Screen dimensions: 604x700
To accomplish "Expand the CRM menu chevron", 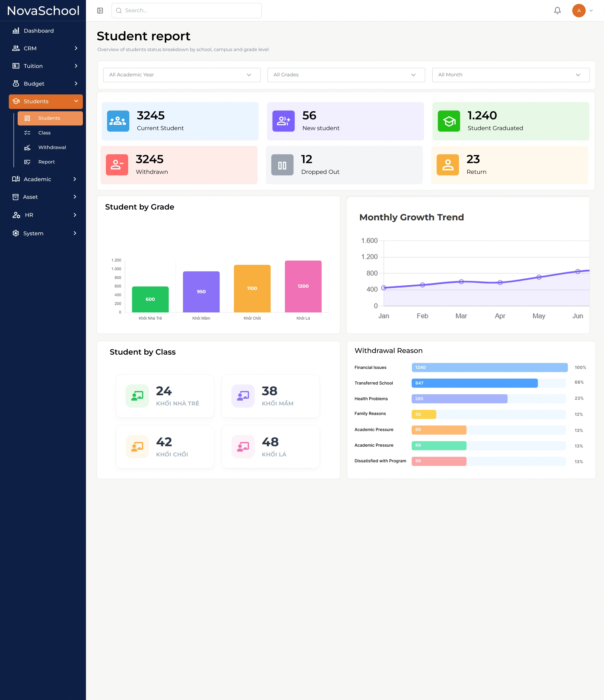I will 76,48.
